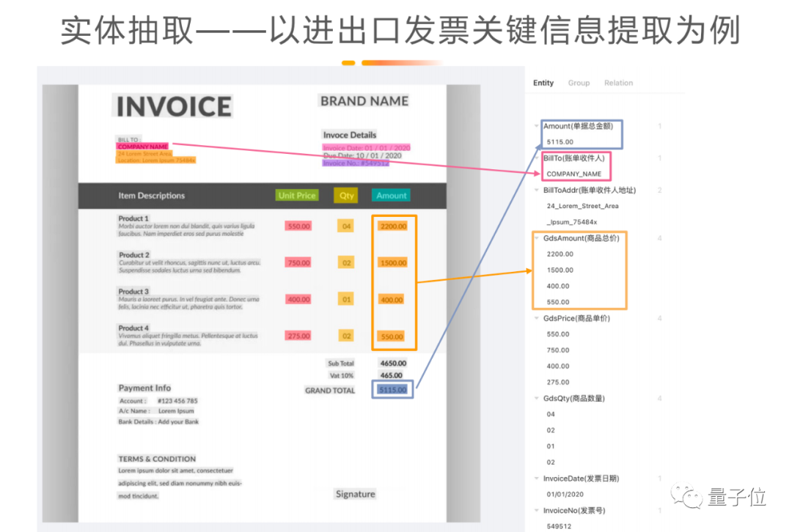Click Product 1 quantity 04 on invoice
This screenshot has width=792, height=532.
pos(346,226)
